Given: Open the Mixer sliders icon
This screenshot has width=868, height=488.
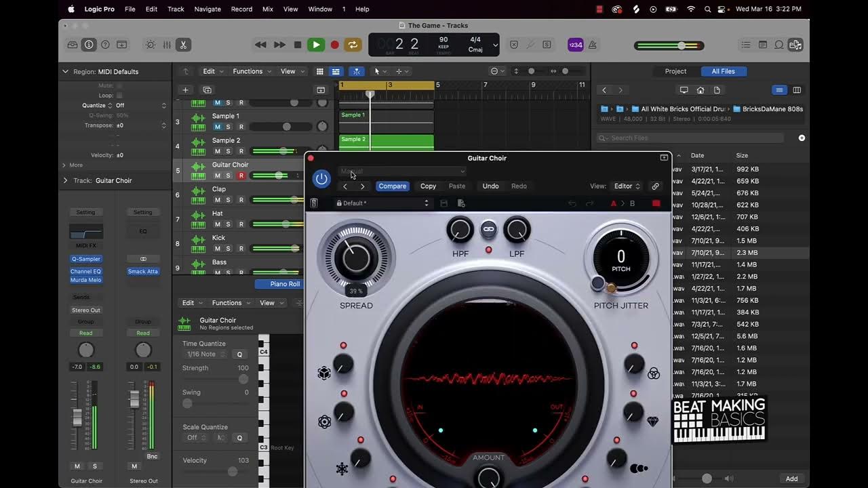Looking at the screenshot, I should [167, 45].
